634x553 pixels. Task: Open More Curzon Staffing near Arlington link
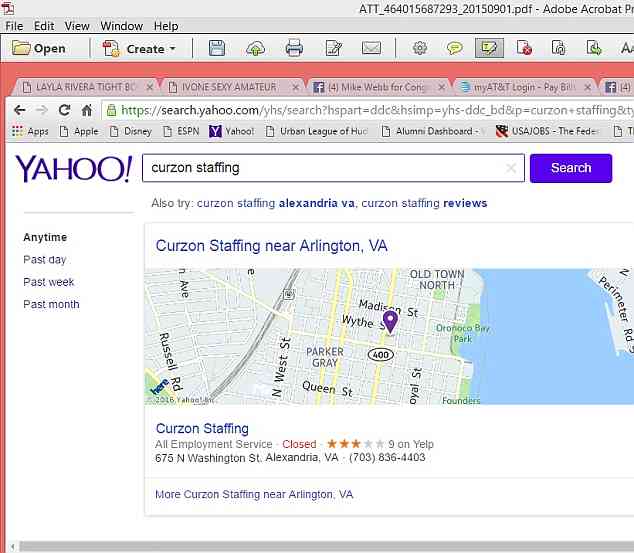pyautogui.click(x=254, y=494)
